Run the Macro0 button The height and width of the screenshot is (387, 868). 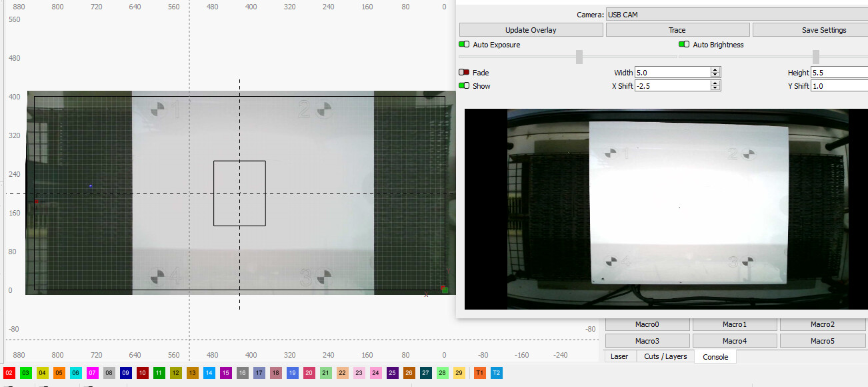click(647, 324)
